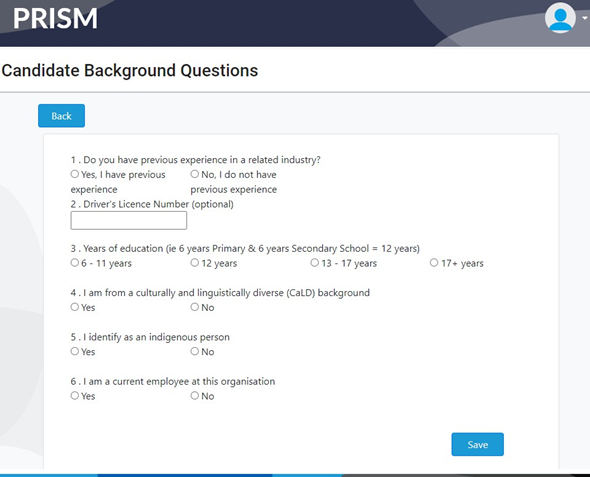This screenshot has height=477, width=590.
Task: Answer No for CaLD background
Action: point(195,307)
